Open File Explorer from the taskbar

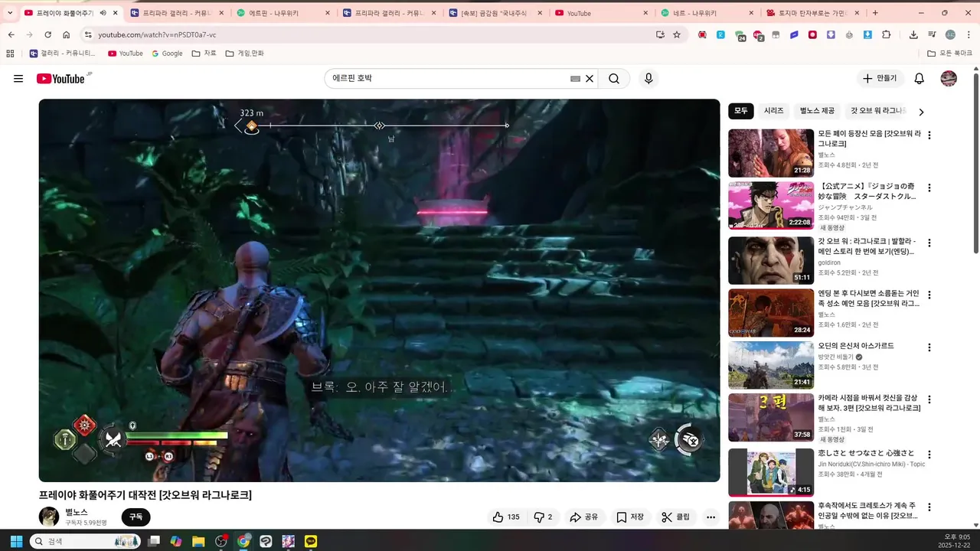198,541
